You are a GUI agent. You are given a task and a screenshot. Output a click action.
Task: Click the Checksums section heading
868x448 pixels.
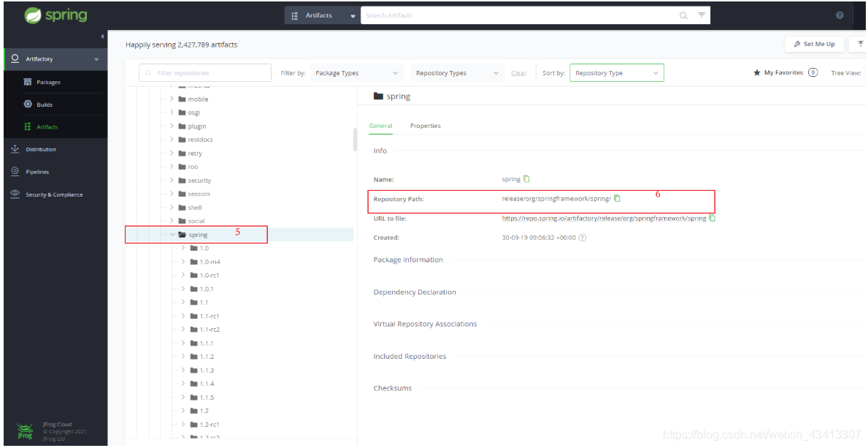tap(393, 388)
